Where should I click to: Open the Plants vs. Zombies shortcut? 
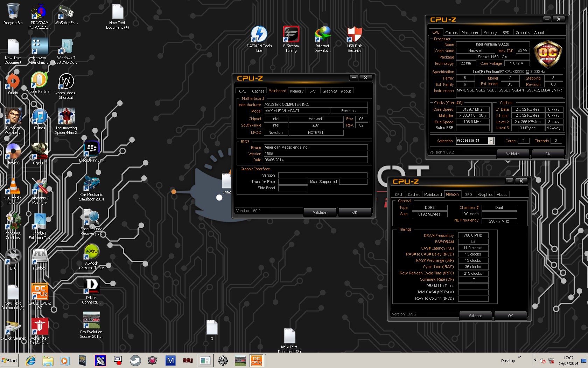pos(13,226)
